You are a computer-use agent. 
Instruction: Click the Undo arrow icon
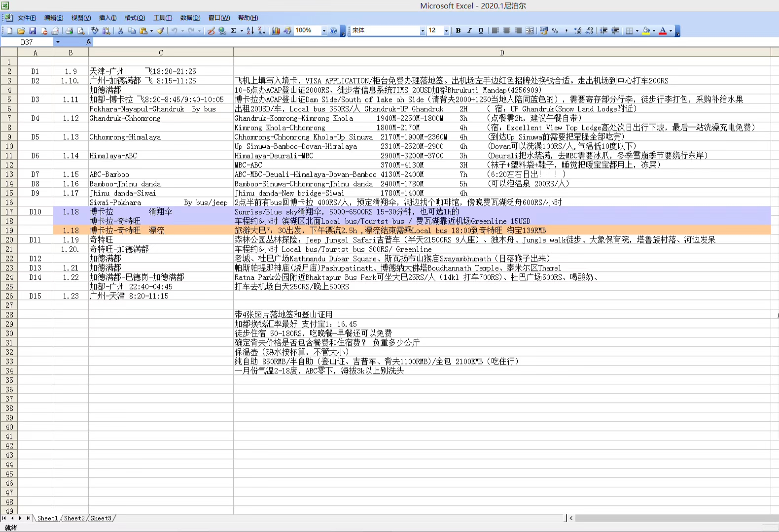(x=174, y=31)
